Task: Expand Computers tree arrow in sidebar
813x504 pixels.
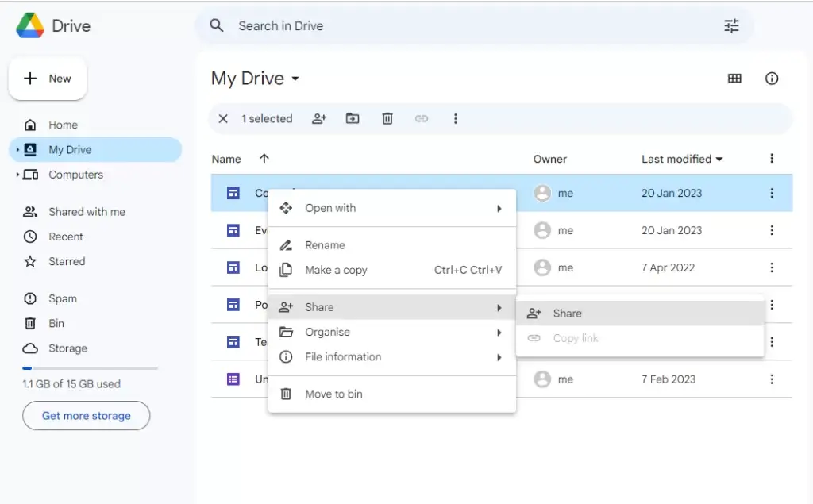Action: pos(17,175)
